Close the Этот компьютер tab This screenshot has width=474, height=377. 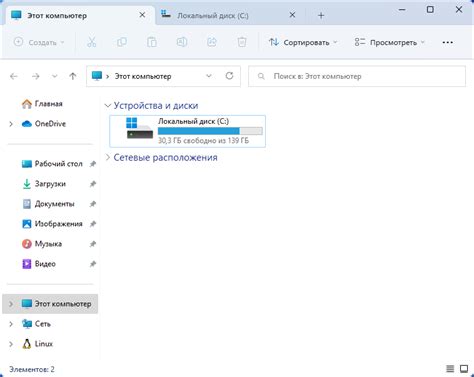tap(142, 15)
